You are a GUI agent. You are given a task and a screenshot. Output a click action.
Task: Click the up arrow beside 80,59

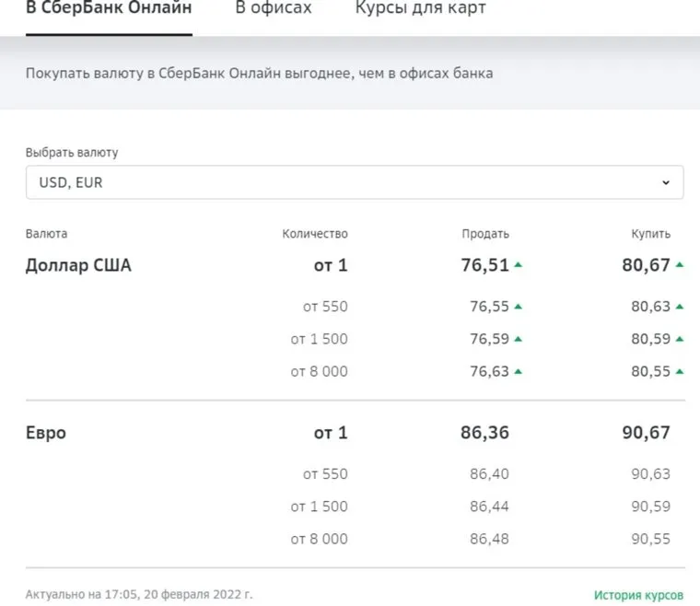(680, 339)
